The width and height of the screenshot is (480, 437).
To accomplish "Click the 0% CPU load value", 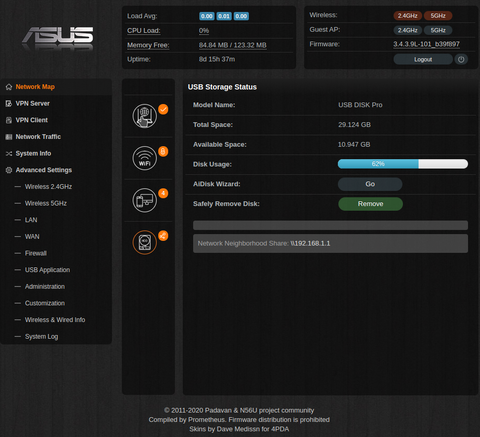I will [204, 31].
